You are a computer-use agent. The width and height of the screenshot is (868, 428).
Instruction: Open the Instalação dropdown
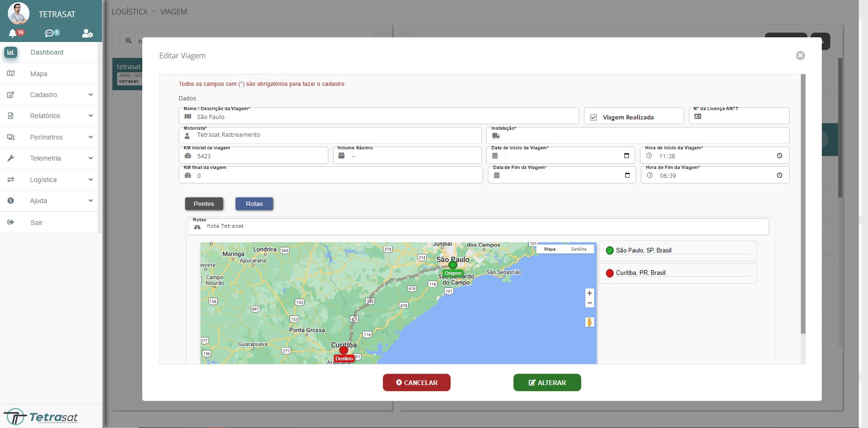(638, 136)
